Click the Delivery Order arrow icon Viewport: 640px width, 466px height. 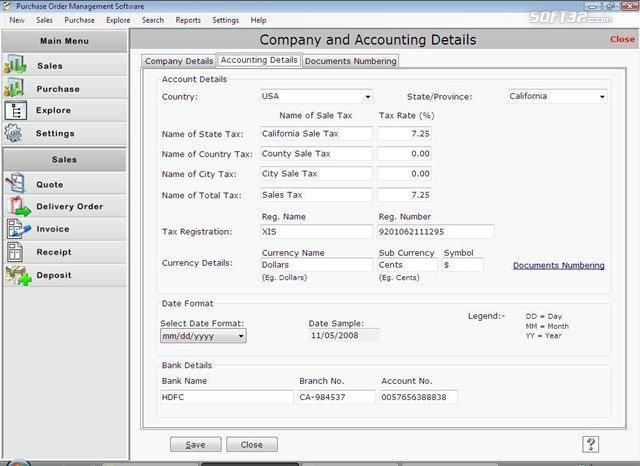point(19,206)
